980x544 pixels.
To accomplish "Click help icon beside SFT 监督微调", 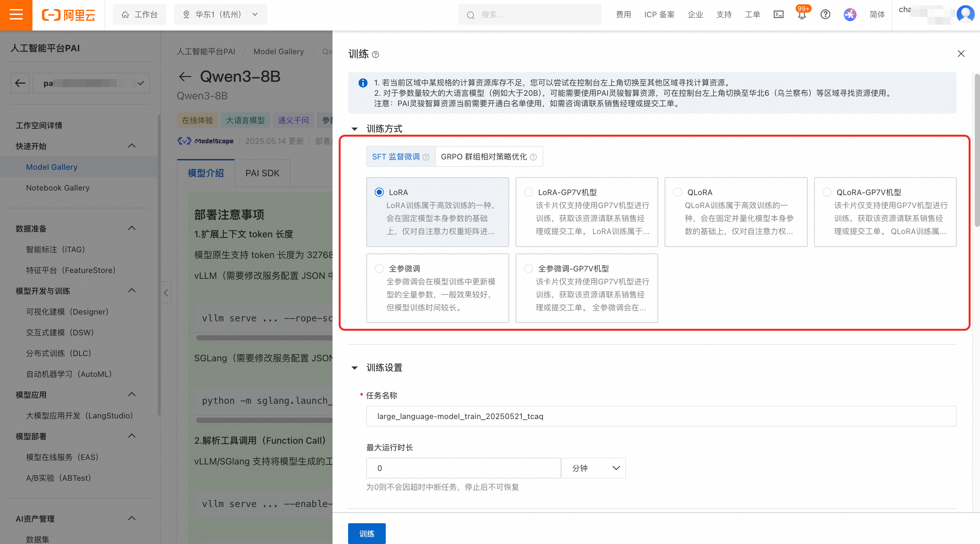I will 426,157.
